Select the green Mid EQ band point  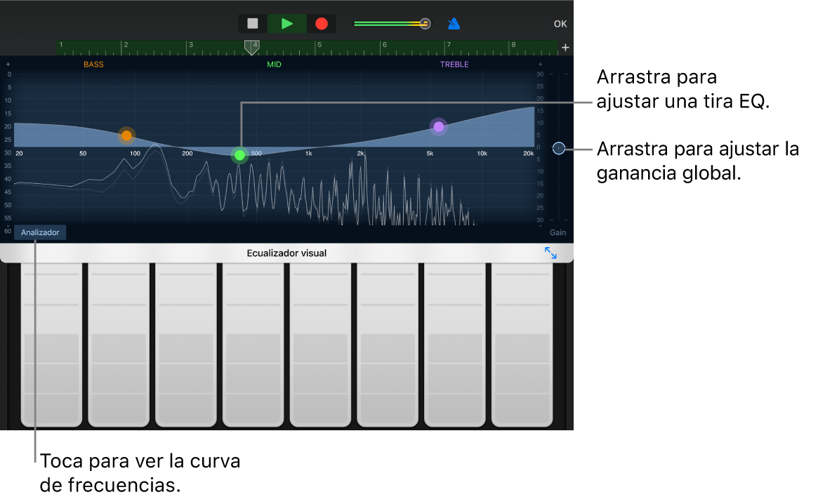pyautogui.click(x=240, y=155)
